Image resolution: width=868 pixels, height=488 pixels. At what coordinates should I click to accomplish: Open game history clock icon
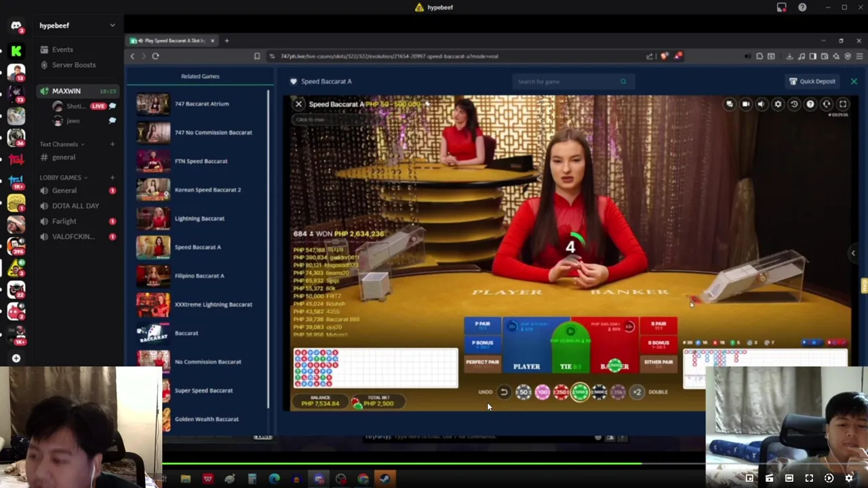794,104
